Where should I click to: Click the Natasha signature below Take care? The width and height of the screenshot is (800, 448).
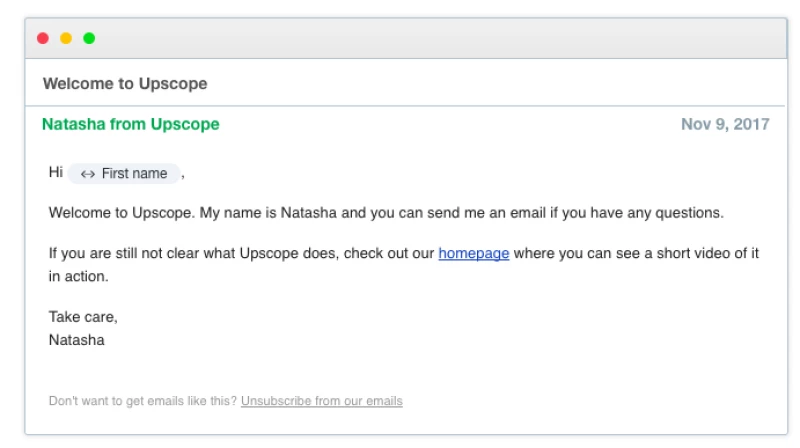click(x=76, y=339)
